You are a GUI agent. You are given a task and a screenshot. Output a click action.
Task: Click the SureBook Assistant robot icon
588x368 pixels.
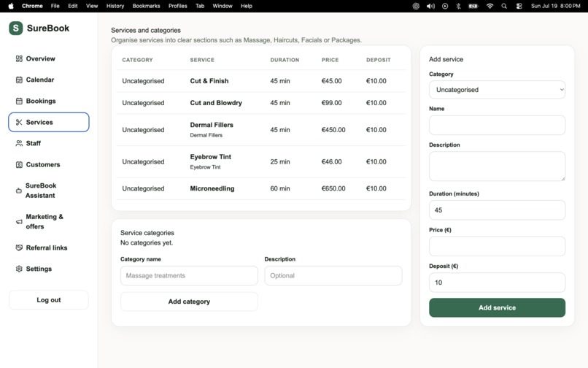[x=19, y=191]
